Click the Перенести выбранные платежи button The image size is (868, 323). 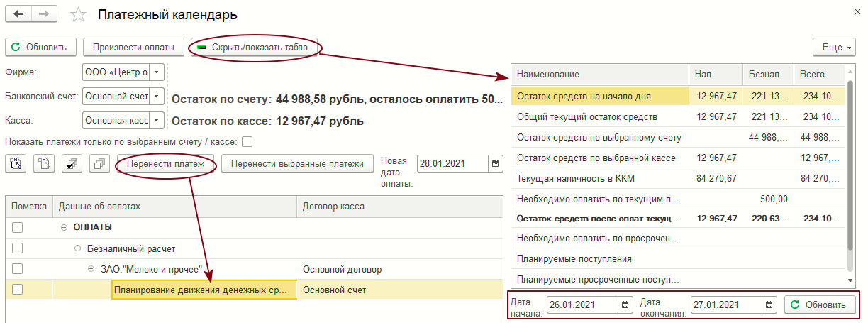coord(297,164)
